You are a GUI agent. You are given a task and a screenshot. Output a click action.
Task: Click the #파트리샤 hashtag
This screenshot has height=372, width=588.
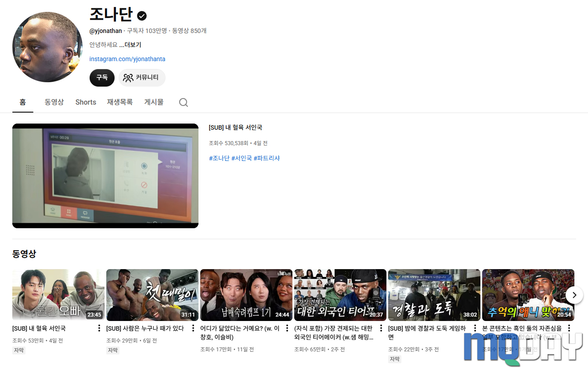point(267,158)
